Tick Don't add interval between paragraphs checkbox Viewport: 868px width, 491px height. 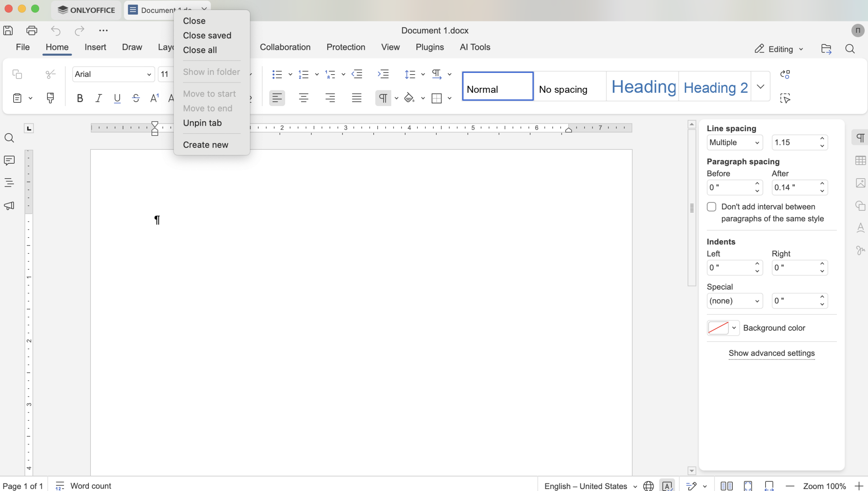click(711, 207)
